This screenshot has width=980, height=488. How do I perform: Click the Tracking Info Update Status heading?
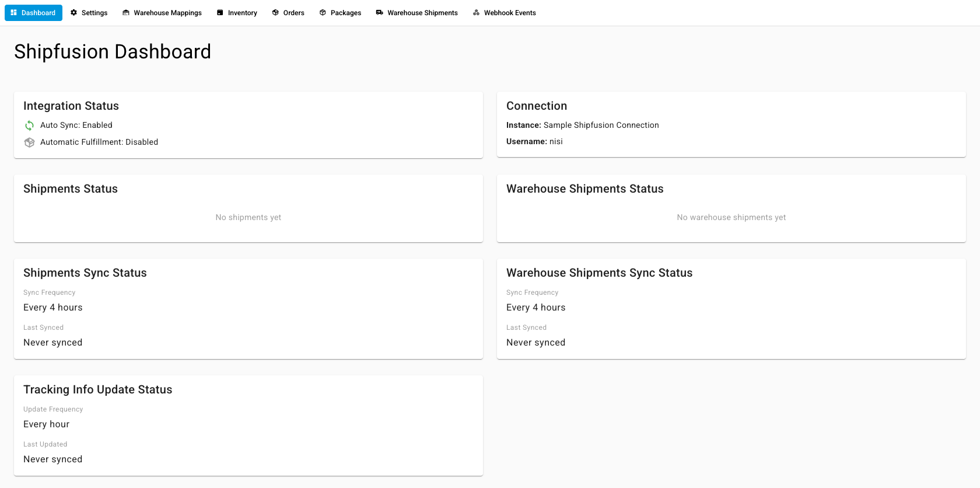tap(98, 389)
